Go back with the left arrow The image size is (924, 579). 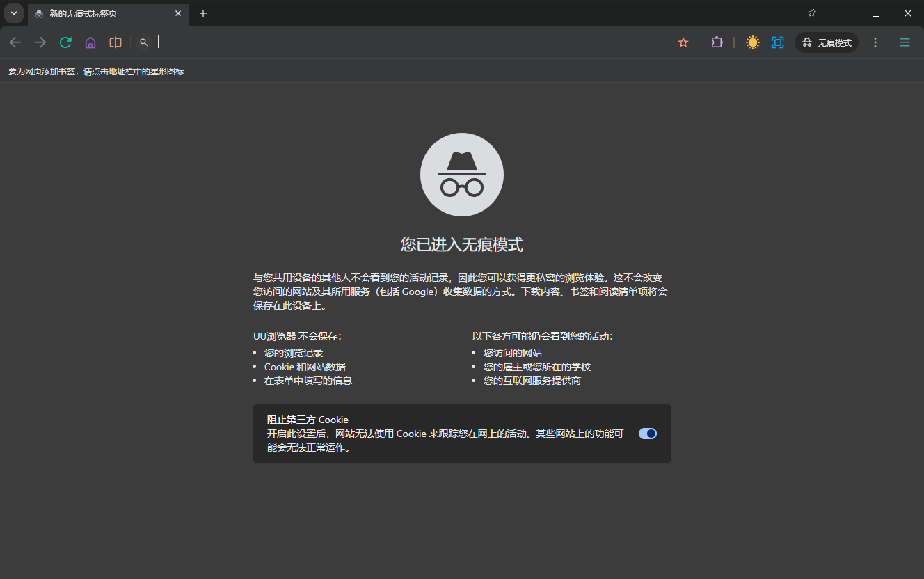point(15,42)
